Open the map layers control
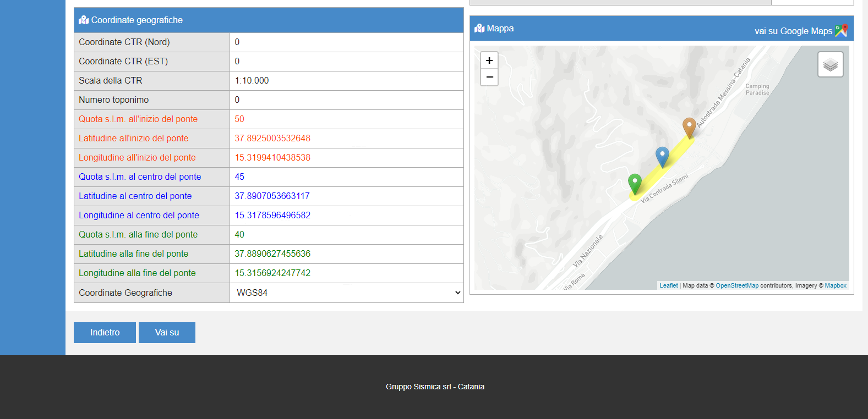This screenshot has width=868, height=419. [830, 65]
